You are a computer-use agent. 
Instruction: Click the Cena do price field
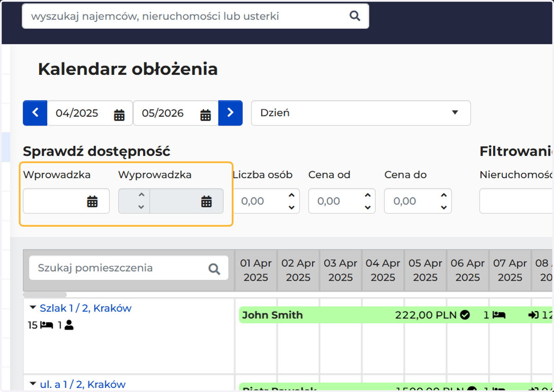(418, 201)
